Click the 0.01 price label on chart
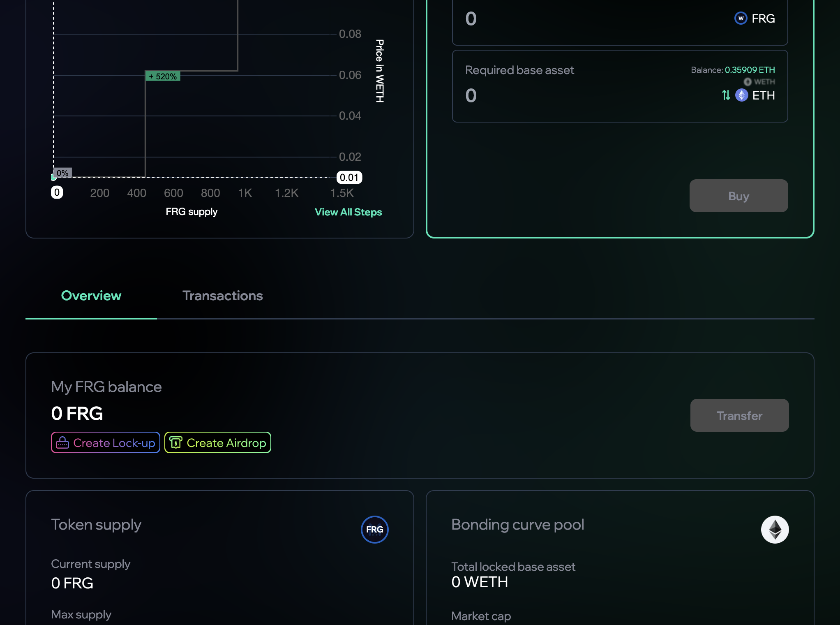840x625 pixels. (349, 178)
